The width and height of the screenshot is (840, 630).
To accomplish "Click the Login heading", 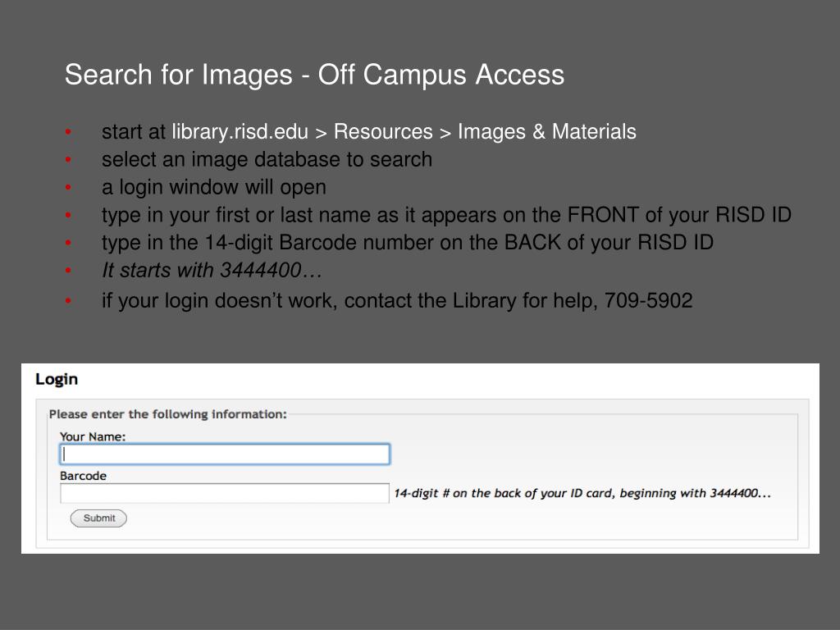I will [x=57, y=379].
